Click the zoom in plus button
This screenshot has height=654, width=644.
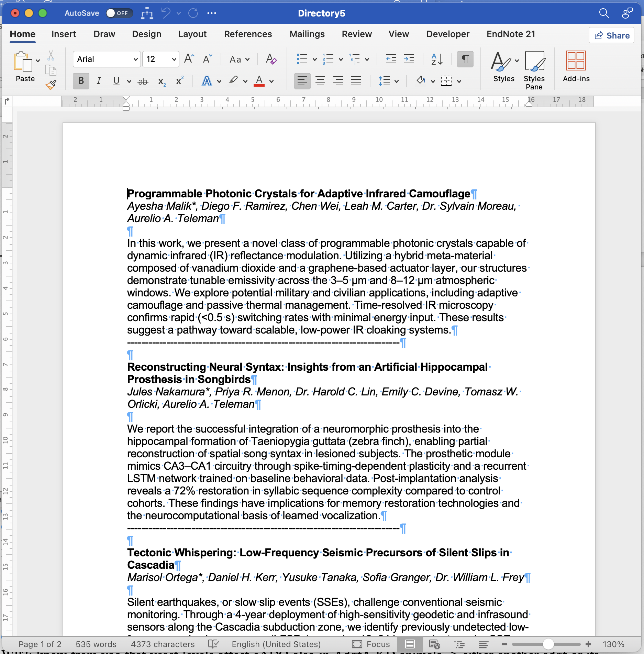(x=588, y=644)
